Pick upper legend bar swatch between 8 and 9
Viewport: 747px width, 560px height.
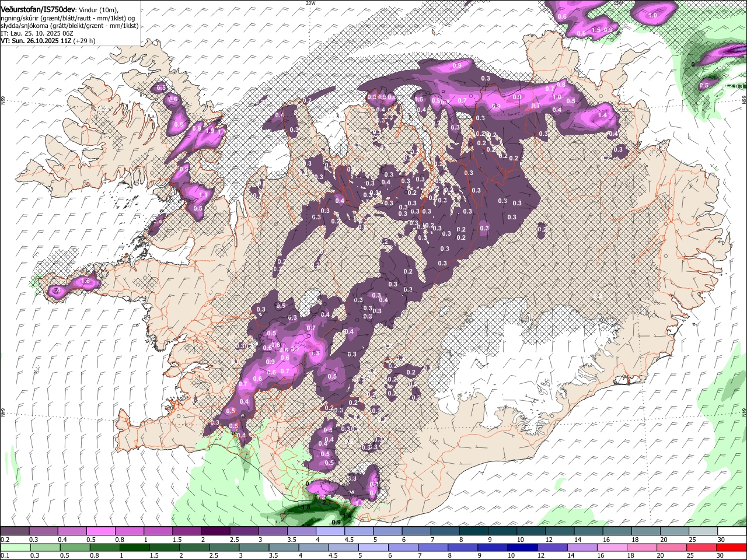pyautogui.click(x=474, y=531)
